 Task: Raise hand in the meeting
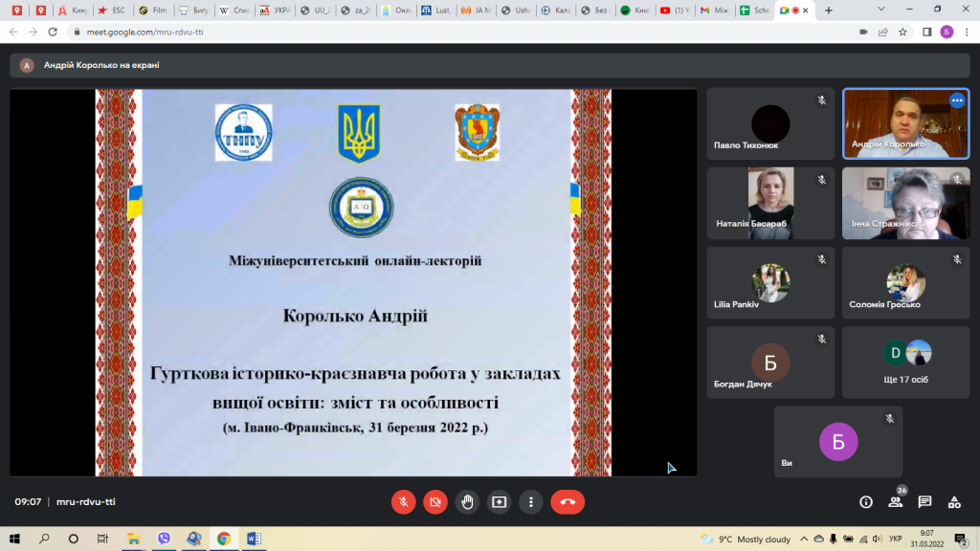click(467, 501)
